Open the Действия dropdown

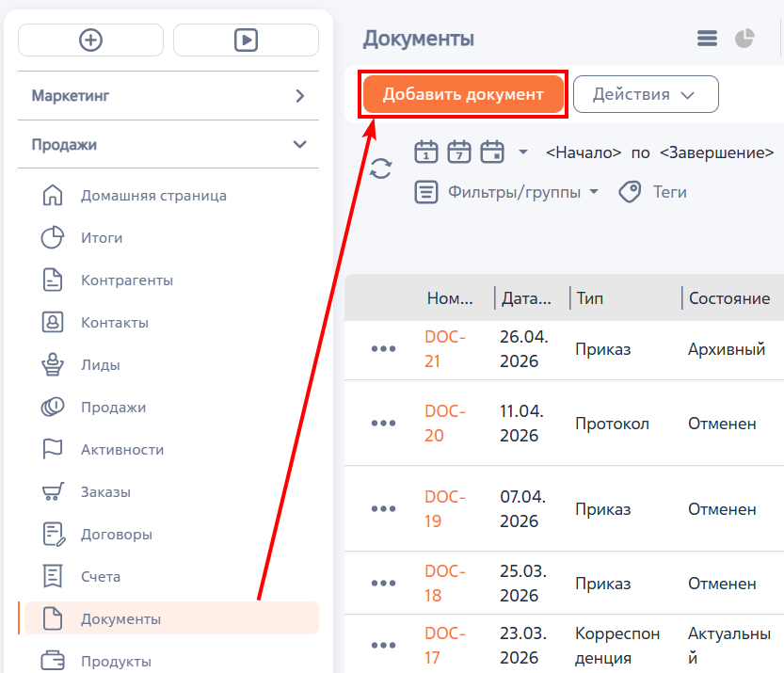tap(646, 94)
